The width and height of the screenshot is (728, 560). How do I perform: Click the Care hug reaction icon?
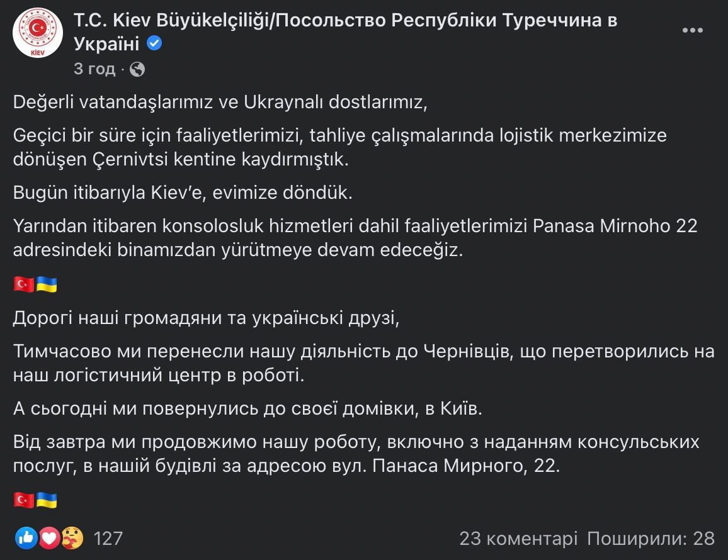(x=72, y=538)
